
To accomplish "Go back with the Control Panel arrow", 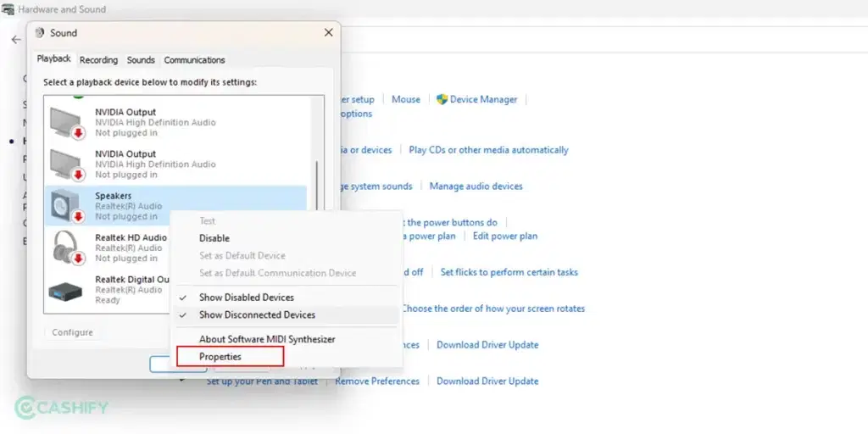I will (x=16, y=40).
